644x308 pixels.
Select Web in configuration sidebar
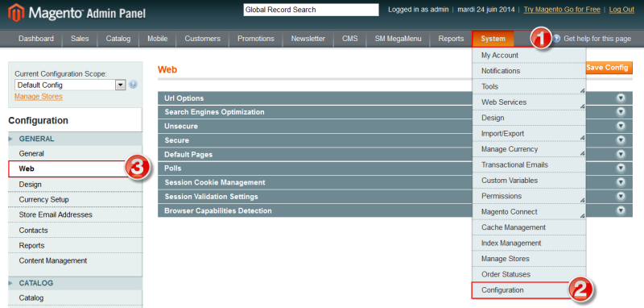coord(75,169)
